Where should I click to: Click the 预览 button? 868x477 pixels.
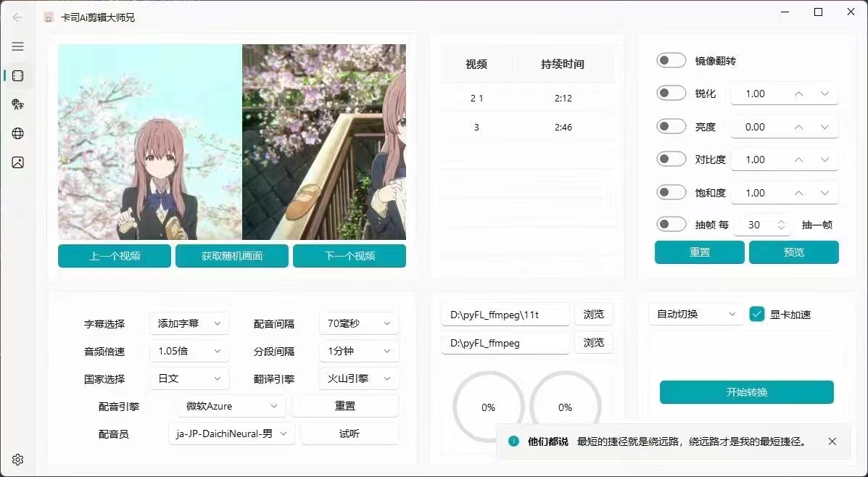pyautogui.click(x=794, y=252)
